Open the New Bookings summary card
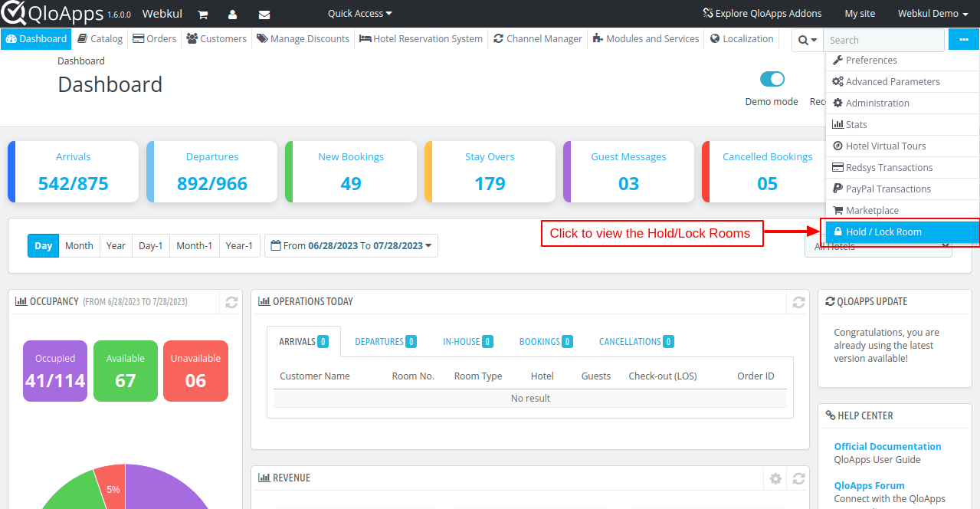The height and width of the screenshot is (509, 980). point(351,172)
